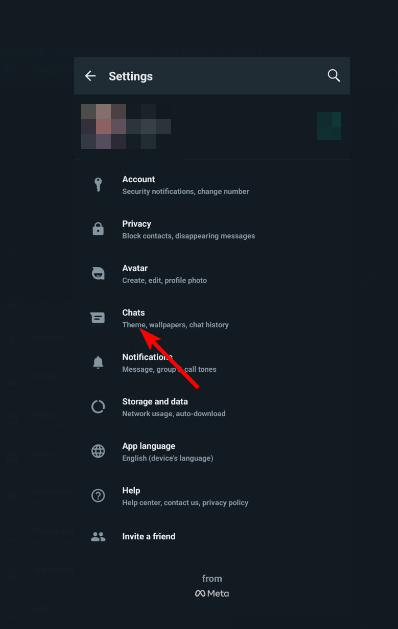The height and width of the screenshot is (629, 398).
Task: Select the Avatar option
Action: point(212,274)
